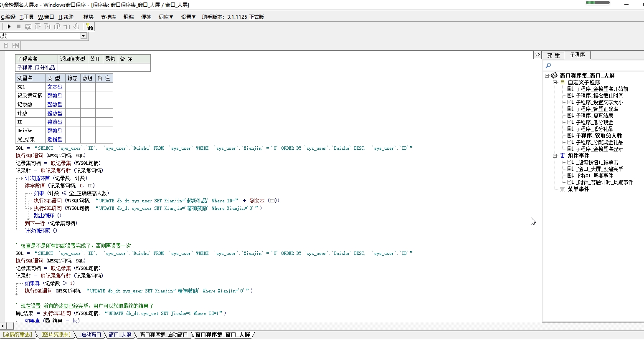This screenshot has height=340, width=644.
Task: Switch to the 全局变量表 bottom tab
Action: point(17,335)
